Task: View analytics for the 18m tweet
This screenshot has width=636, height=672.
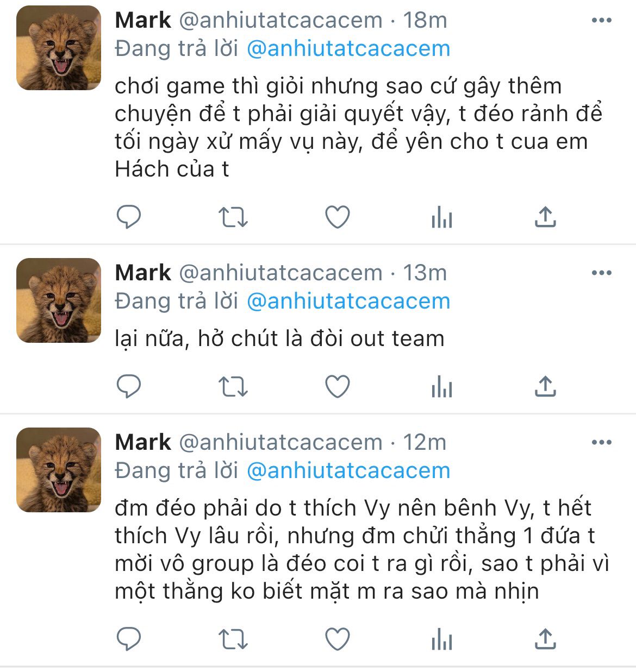Action: (441, 218)
